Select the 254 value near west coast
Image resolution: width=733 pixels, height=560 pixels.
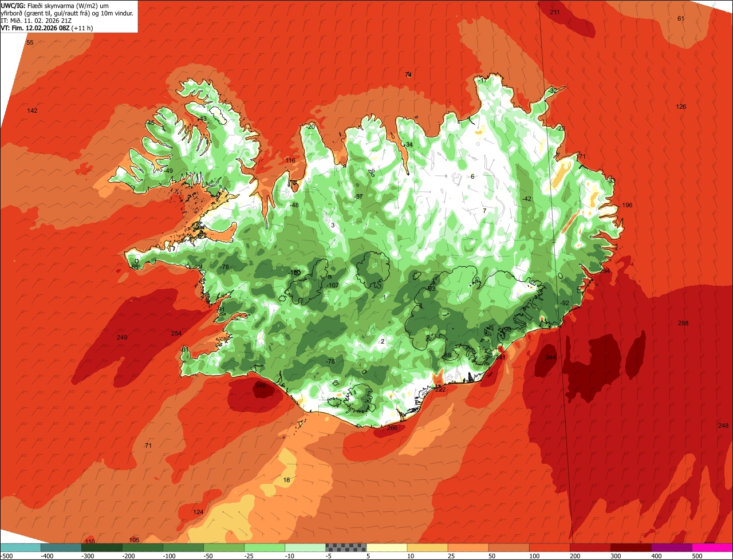[176, 333]
